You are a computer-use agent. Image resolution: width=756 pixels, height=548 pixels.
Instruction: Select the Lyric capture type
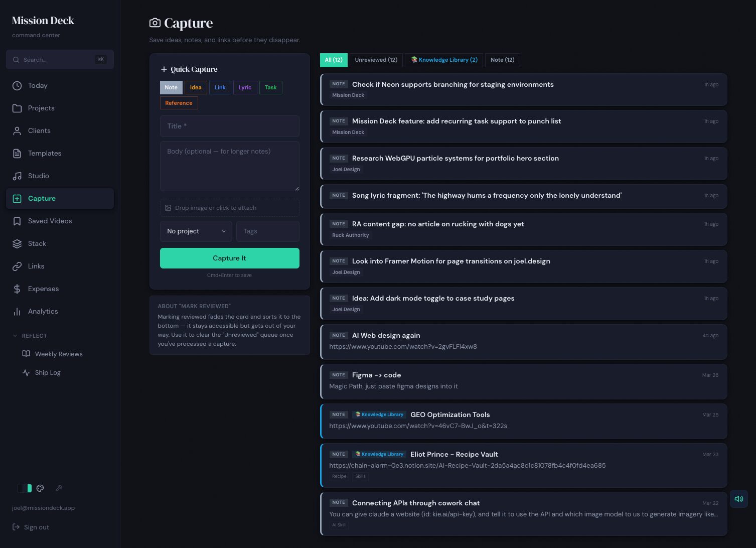pyautogui.click(x=245, y=88)
